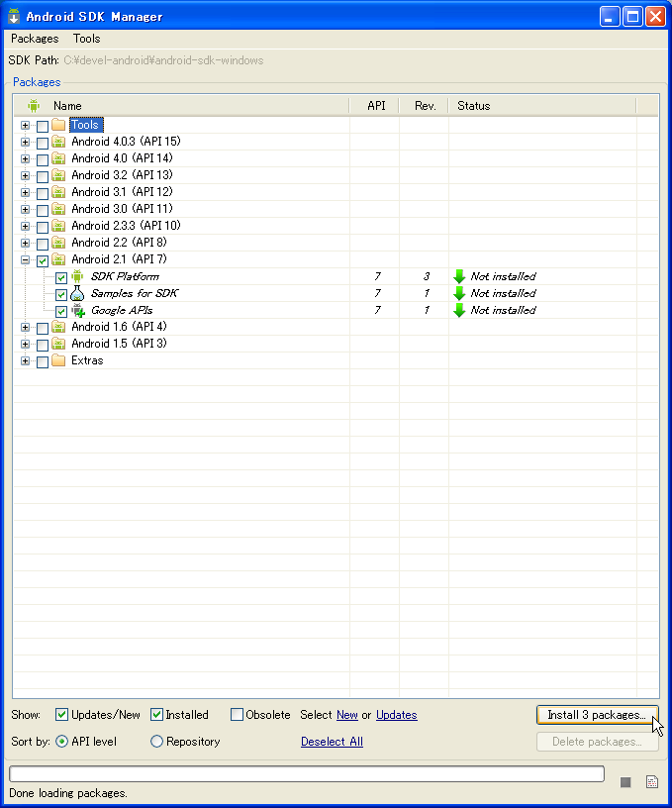Click the API column header
The width and height of the screenshot is (672, 808).
pos(374,106)
